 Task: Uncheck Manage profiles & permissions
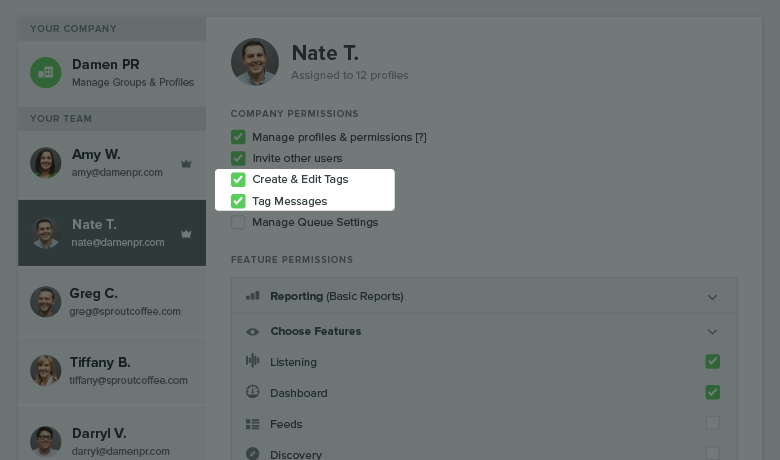coord(238,137)
